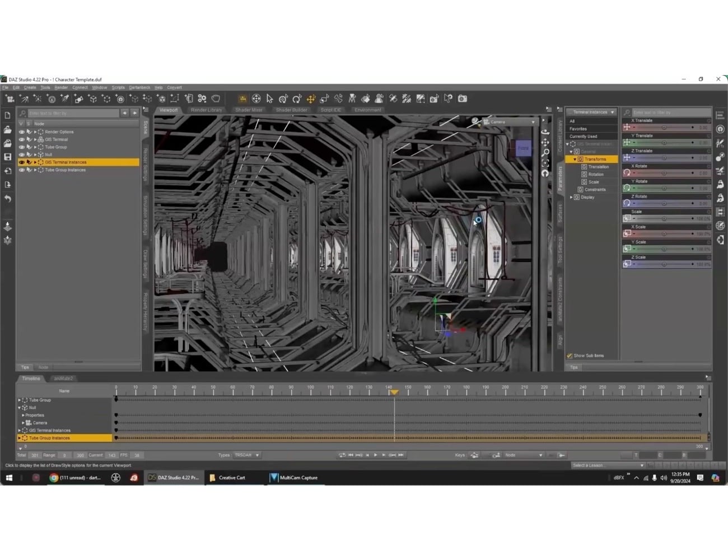Enable the Show Sub Items checkbox

pyautogui.click(x=569, y=355)
